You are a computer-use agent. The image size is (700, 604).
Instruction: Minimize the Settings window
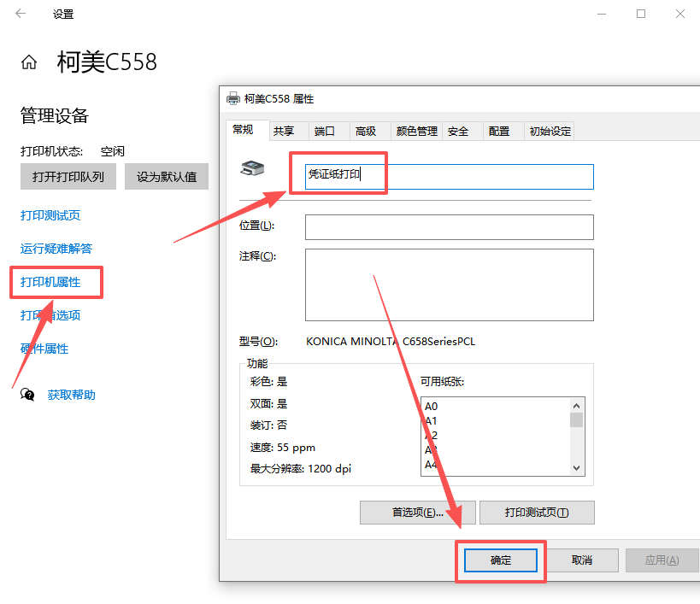click(602, 14)
